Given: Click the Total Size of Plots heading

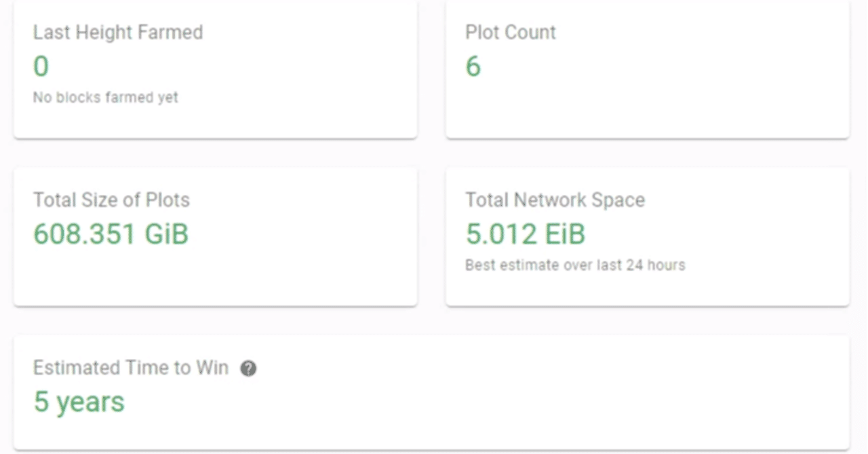Looking at the screenshot, I should click(x=112, y=200).
